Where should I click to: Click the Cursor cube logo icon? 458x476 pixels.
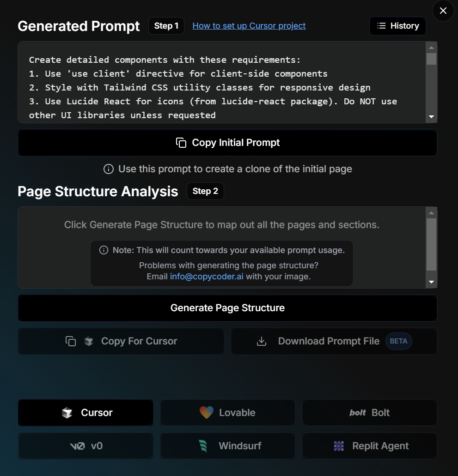67,413
